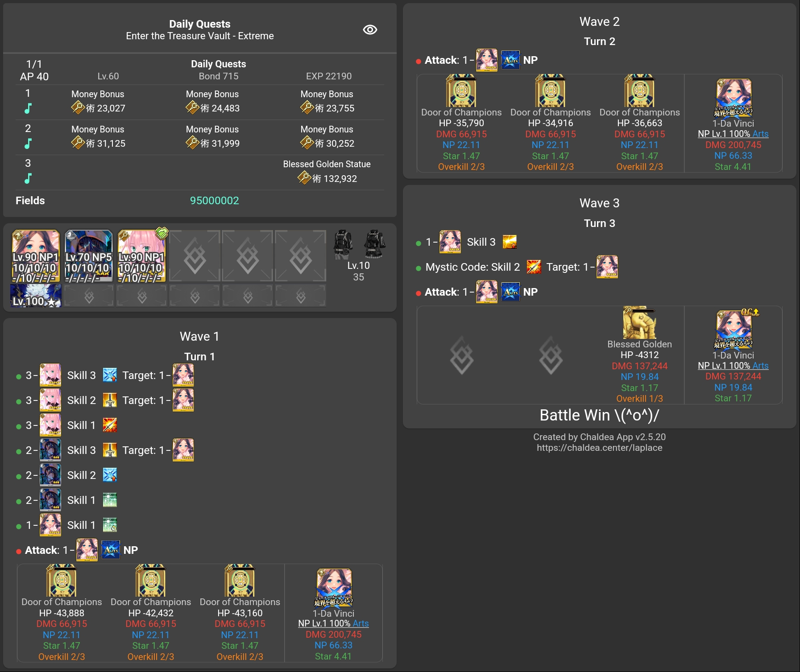Click the first Mystic Code outfit icon
The height and width of the screenshot is (672, 800).
343,244
